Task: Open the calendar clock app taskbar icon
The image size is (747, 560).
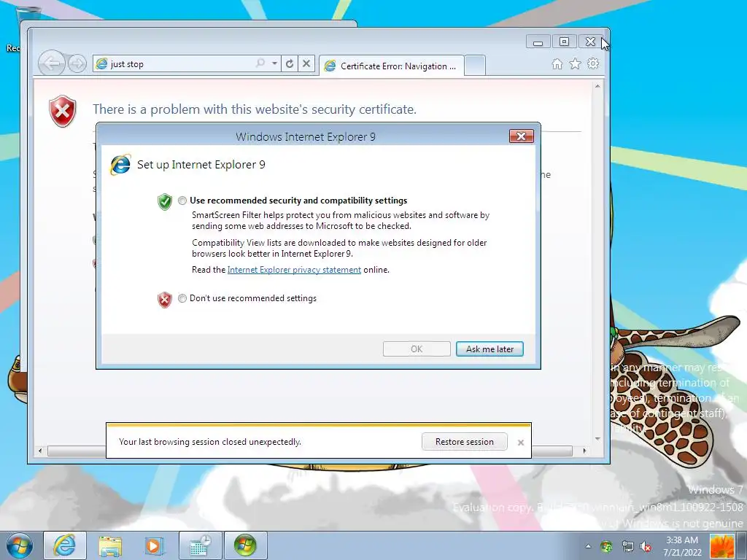Action: pos(201,545)
